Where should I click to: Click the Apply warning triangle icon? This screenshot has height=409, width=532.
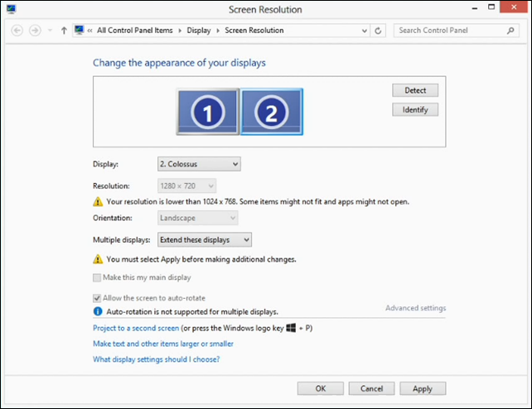click(98, 259)
